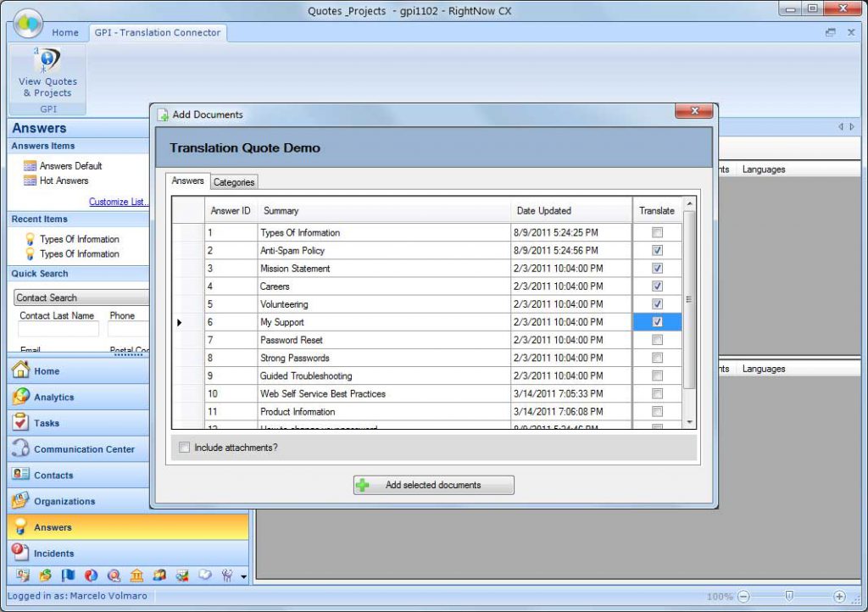The height and width of the screenshot is (612, 868).
Task: Open Answers Default report item
Action: [x=70, y=166]
